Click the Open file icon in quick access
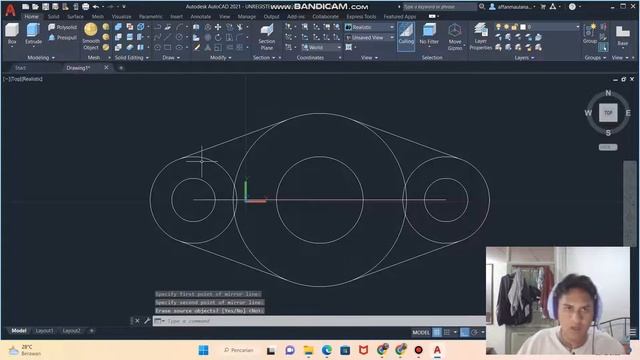 pos(36,7)
